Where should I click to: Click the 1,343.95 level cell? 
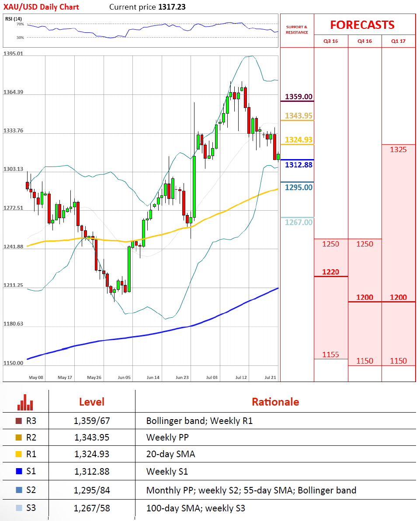(x=92, y=438)
